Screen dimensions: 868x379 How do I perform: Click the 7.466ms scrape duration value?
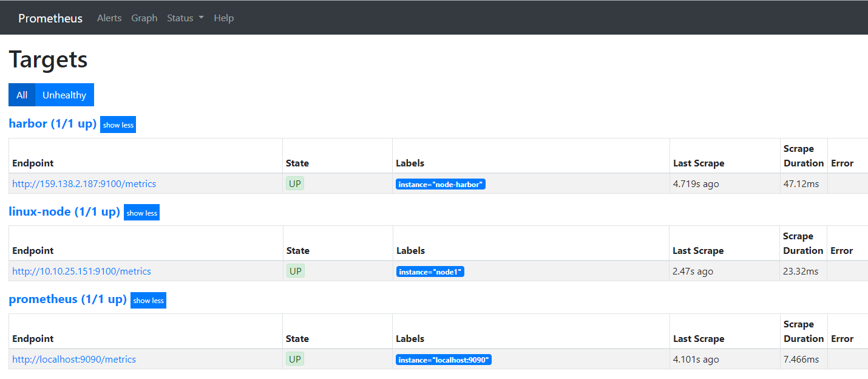[801, 359]
